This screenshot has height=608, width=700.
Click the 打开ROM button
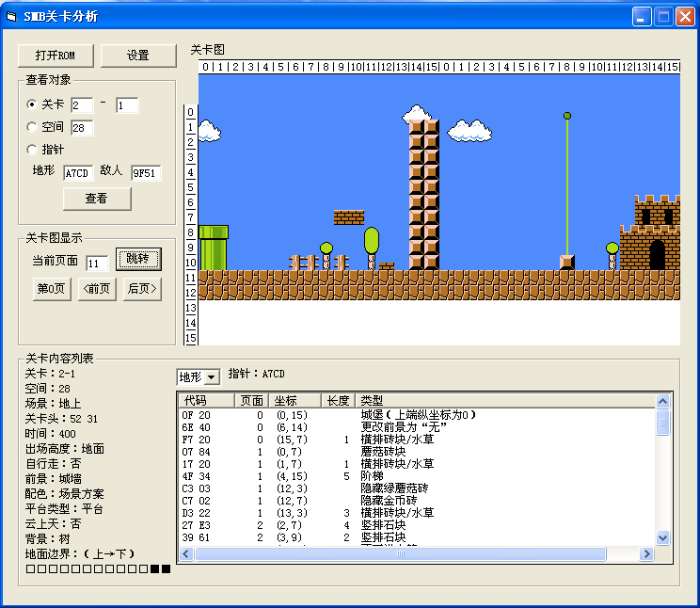tap(56, 56)
